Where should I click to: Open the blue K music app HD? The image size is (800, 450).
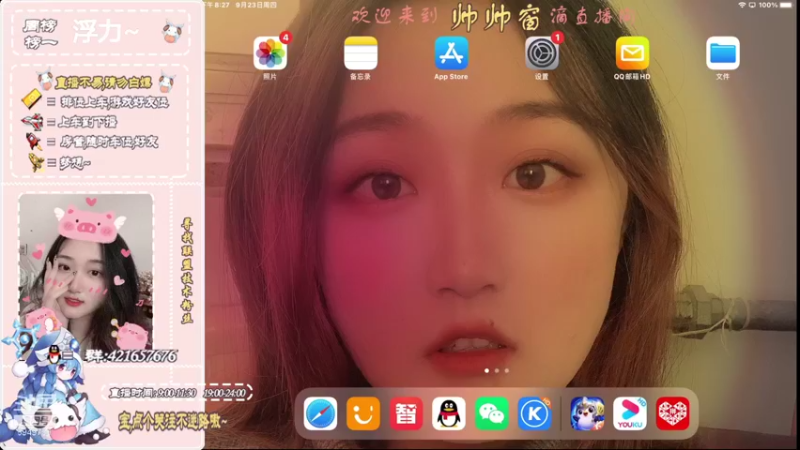535,413
